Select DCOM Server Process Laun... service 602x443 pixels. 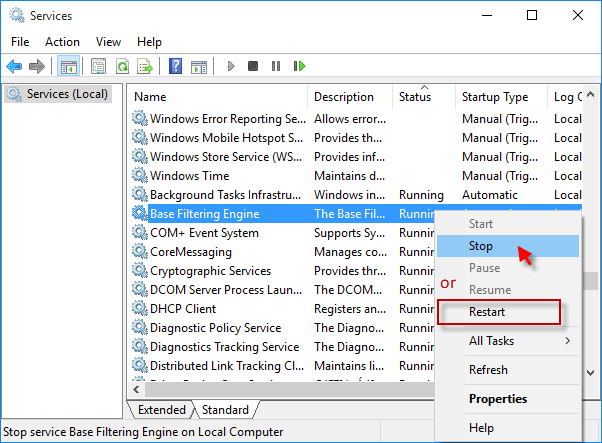(x=226, y=289)
